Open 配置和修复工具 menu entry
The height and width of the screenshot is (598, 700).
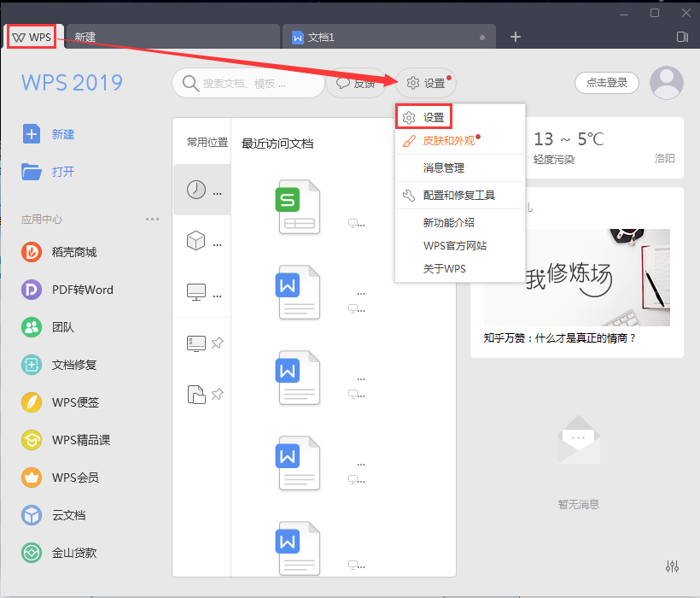point(460,195)
